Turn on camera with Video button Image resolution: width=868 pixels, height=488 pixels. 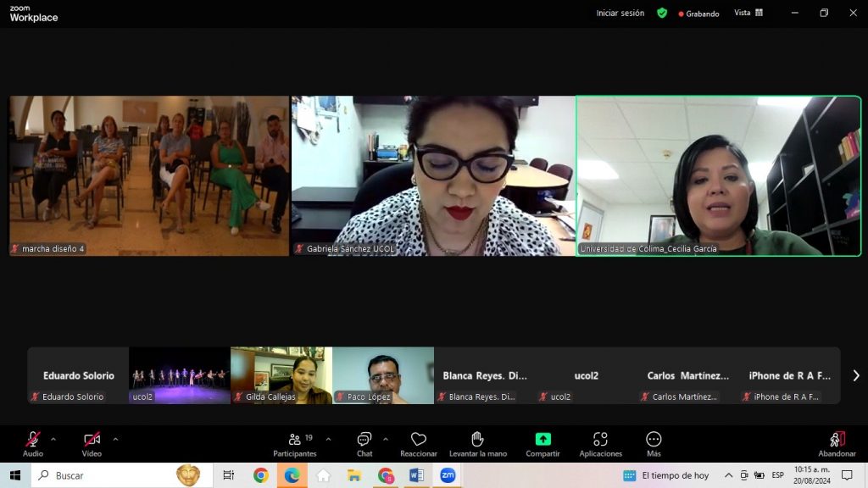(92, 443)
